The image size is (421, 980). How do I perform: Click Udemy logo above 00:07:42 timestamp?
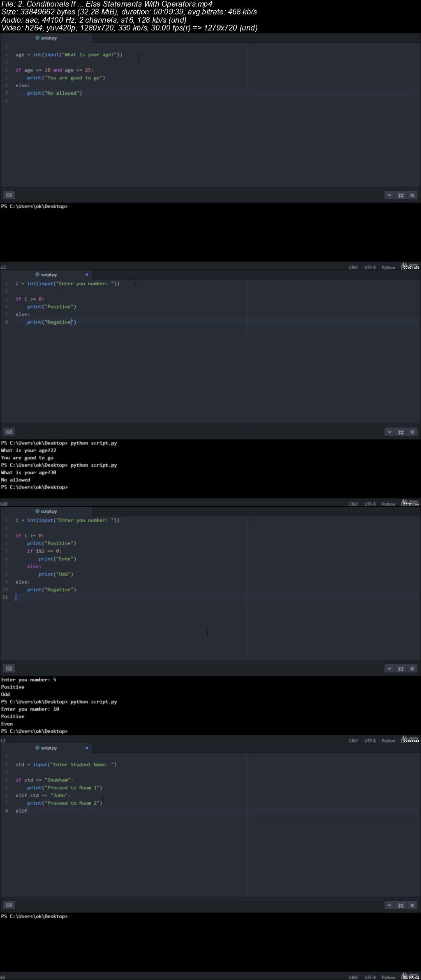click(410, 974)
